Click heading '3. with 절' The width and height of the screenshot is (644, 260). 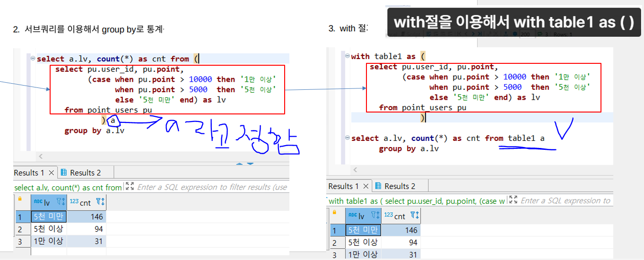point(348,29)
